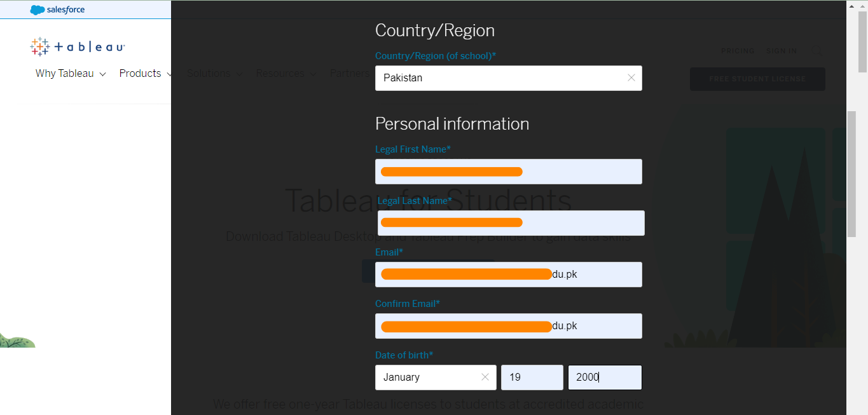Image resolution: width=868 pixels, height=415 pixels.
Task: Click the Legal First Name* label
Action: click(x=413, y=149)
